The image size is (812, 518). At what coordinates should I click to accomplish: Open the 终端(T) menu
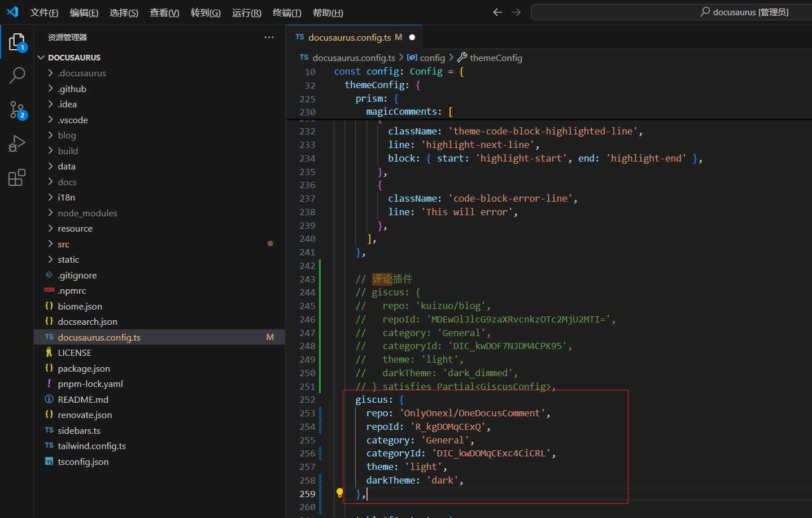287,12
